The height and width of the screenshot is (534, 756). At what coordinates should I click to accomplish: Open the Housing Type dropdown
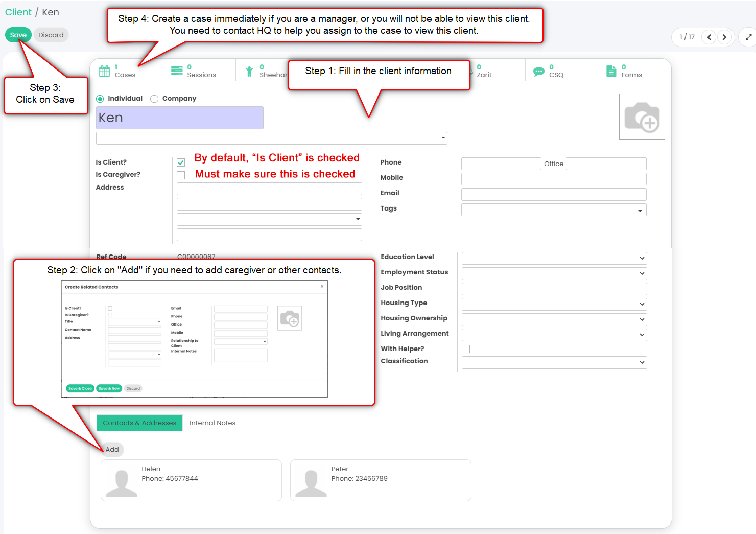pos(554,304)
